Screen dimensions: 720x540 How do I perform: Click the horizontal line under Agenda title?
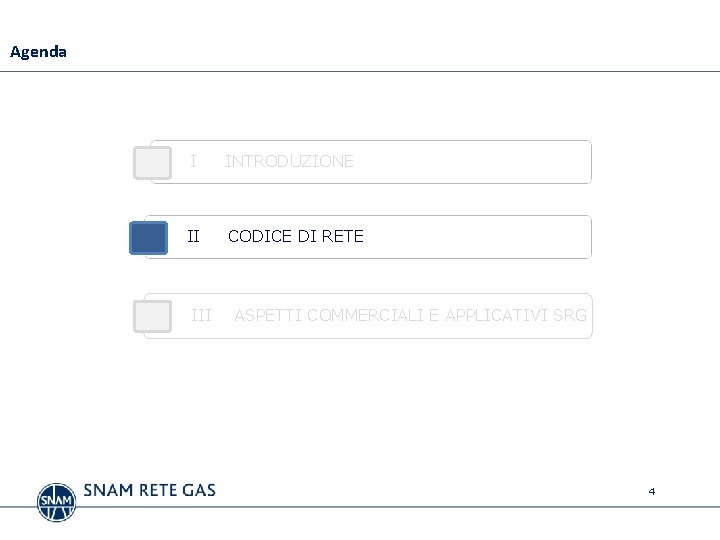pos(360,72)
